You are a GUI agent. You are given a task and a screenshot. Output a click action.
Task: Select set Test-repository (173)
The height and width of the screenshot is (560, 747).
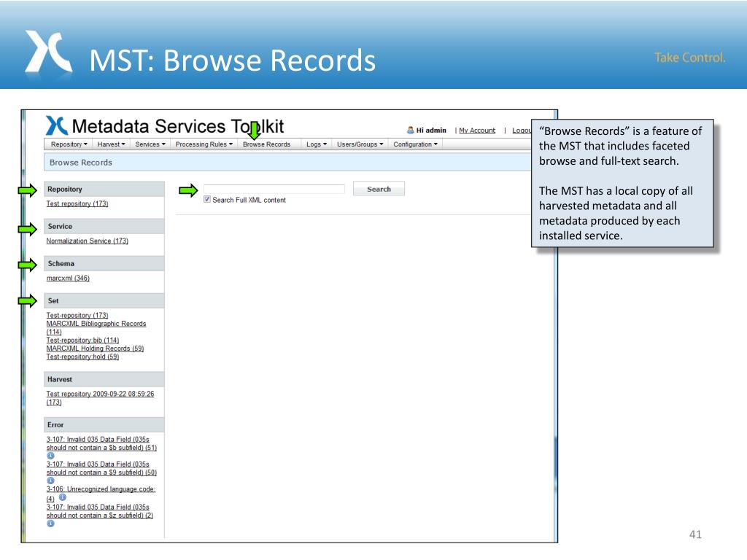point(77,315)
